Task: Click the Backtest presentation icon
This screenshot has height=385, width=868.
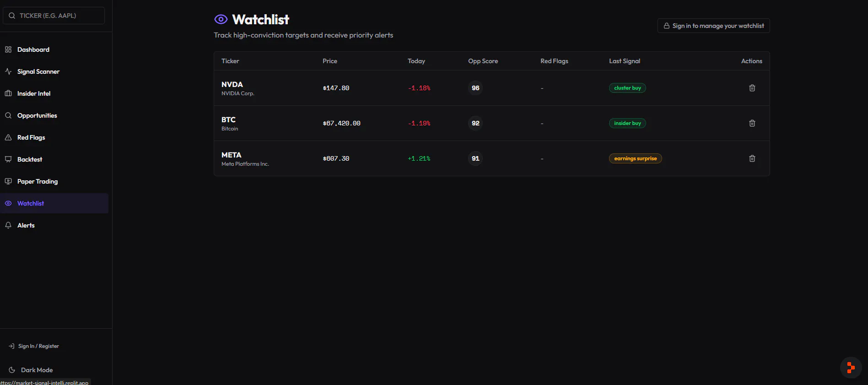Action: (x=8, y=159)
